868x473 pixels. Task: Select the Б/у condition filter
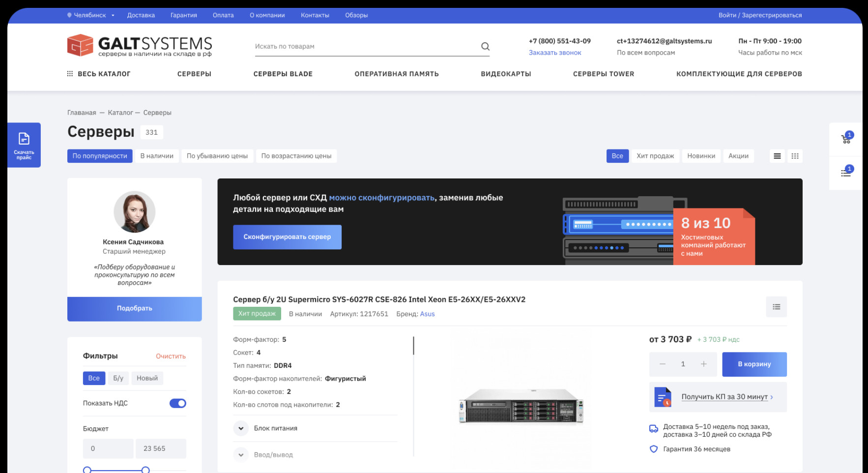[118, 378]
